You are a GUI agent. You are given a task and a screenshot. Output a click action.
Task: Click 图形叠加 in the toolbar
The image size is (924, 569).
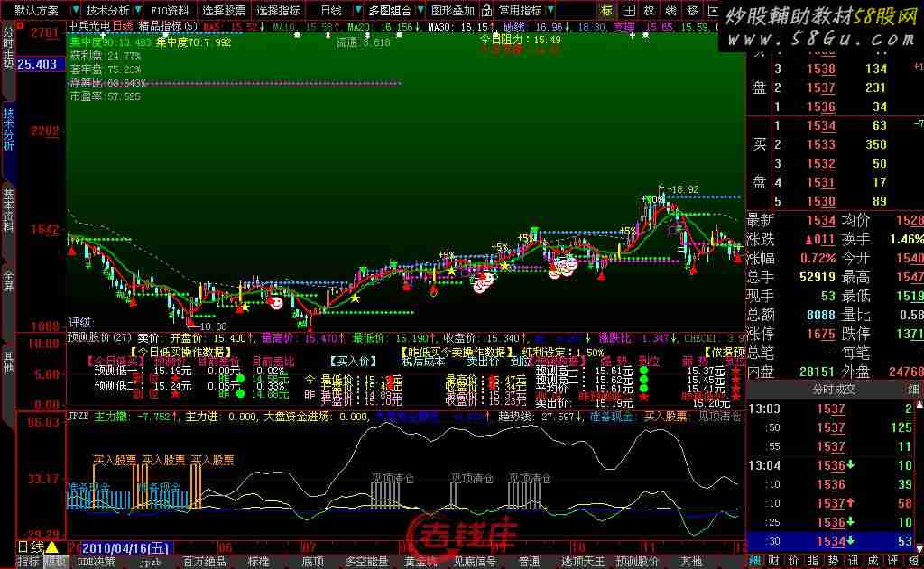pyautogui.click(x=453, y=11)
